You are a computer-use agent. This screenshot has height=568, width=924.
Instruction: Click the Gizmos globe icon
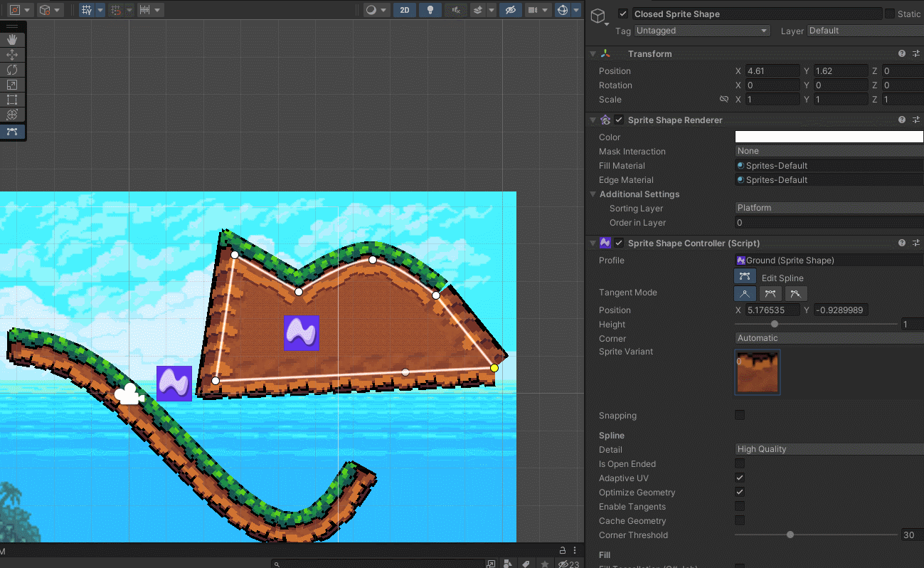[563, 10]
